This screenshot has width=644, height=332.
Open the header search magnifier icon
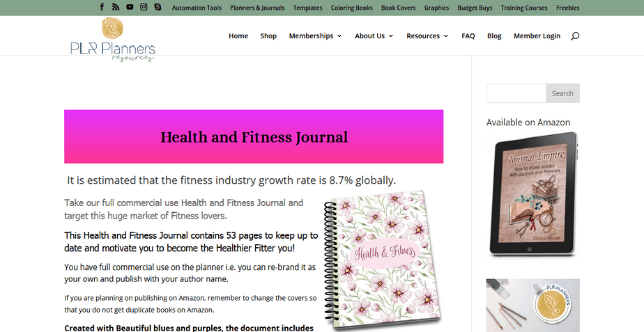pos(575,36)
